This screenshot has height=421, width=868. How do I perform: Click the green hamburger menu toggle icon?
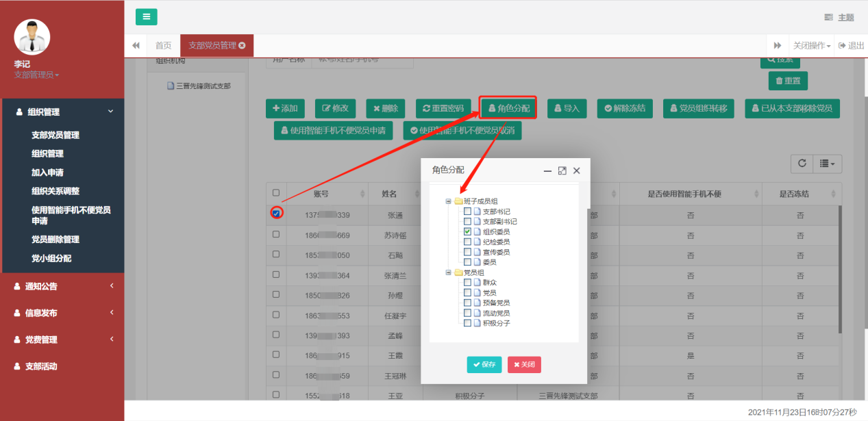tap(146, 17)
